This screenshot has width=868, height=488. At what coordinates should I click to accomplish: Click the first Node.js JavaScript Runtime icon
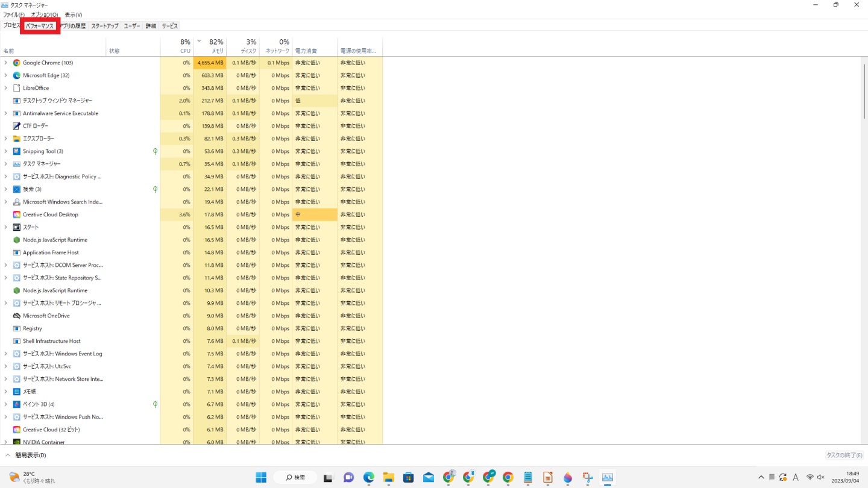point(17,240)
